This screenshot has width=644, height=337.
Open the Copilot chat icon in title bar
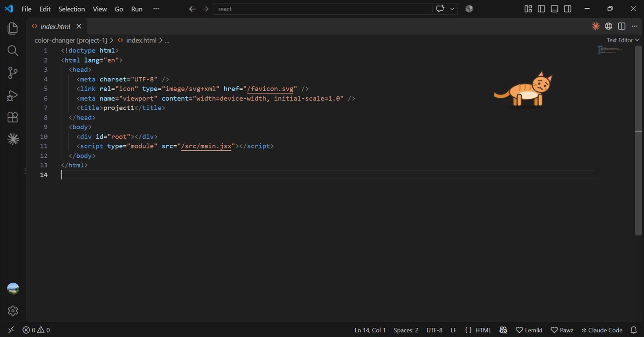(440, 9)
